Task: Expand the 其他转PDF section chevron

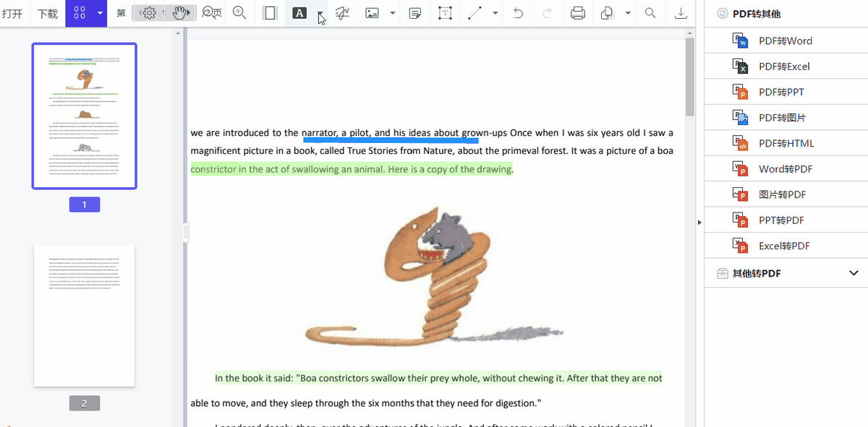Action: click(854, 273)
